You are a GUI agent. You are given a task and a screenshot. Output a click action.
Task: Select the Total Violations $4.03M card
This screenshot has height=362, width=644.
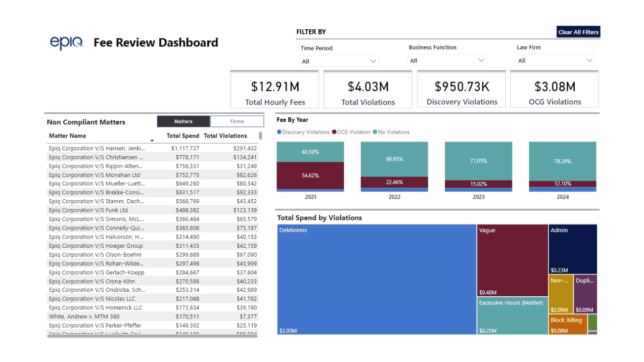[x=368, y=89]
